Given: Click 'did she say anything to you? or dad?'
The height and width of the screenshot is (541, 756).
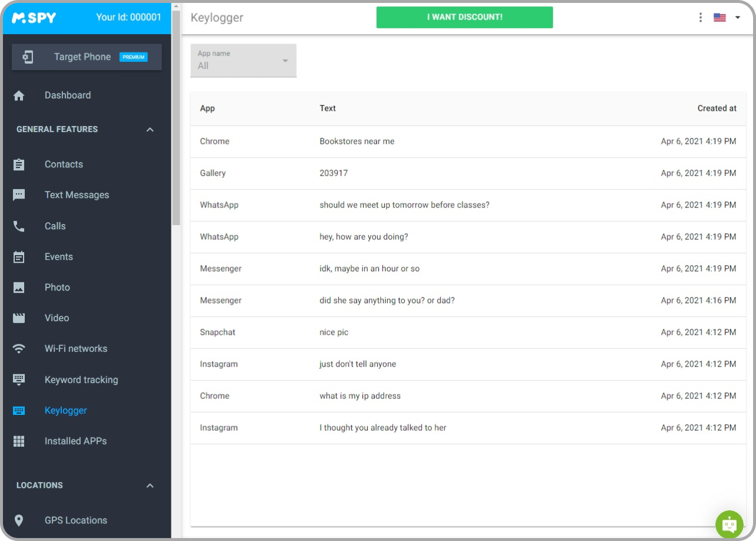Looking at the screenshot, I should point(387,301).
